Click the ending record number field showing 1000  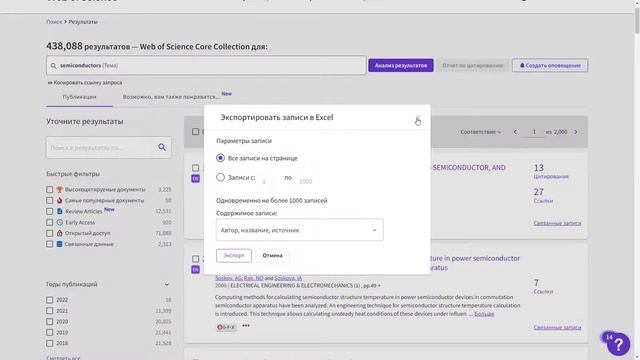[307, 181]
